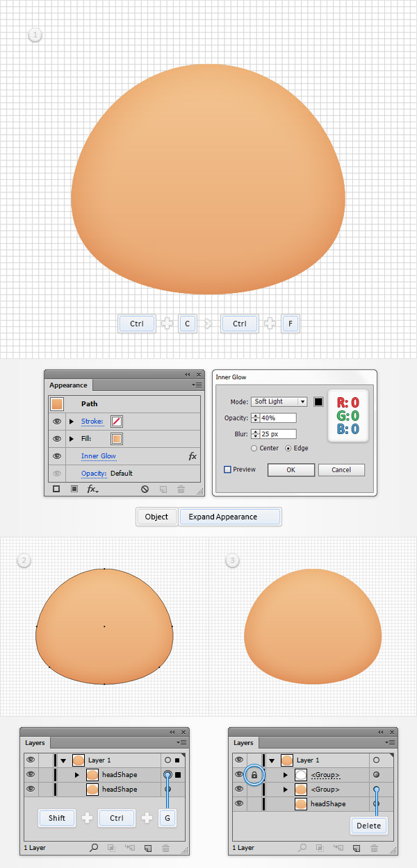Click target circle of first Group in right panel

tap(376, 775)
